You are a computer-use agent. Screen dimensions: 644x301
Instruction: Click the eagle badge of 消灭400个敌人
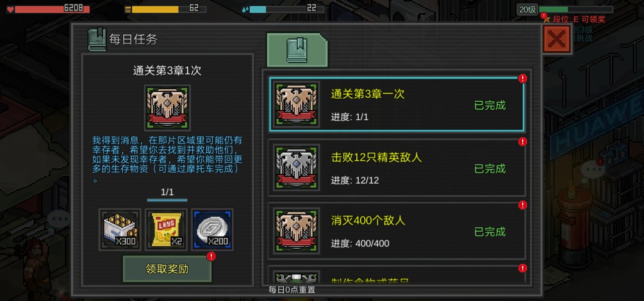point(297,231)
